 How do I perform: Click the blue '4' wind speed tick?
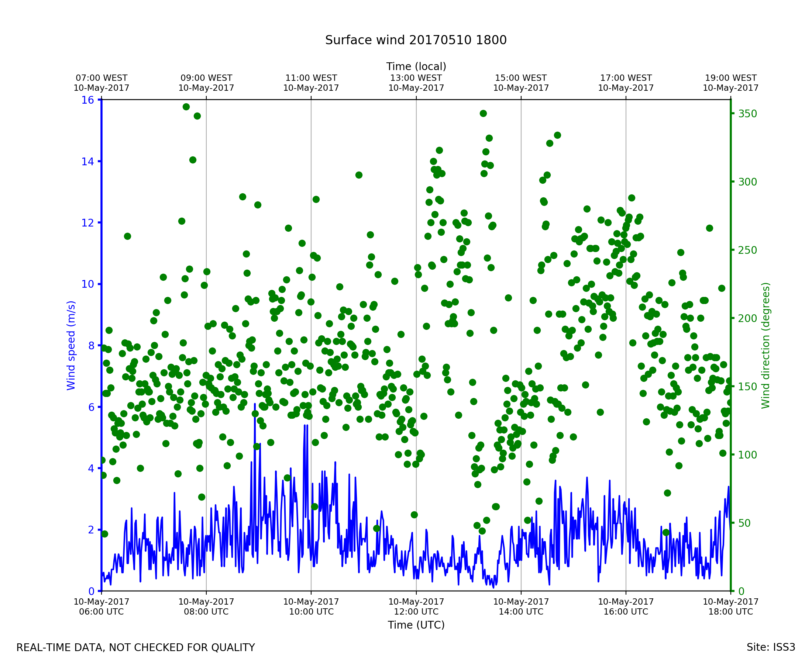tap(91, 468)
